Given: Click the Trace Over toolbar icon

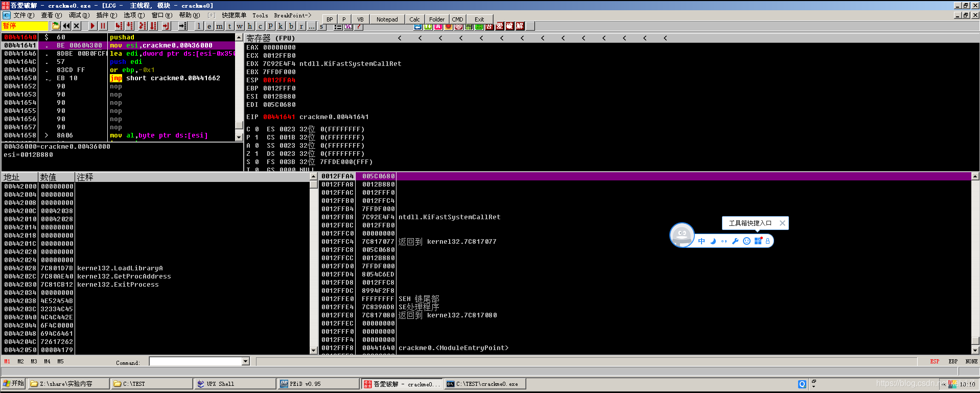Looking at the screenshot, I should [153, 26].
